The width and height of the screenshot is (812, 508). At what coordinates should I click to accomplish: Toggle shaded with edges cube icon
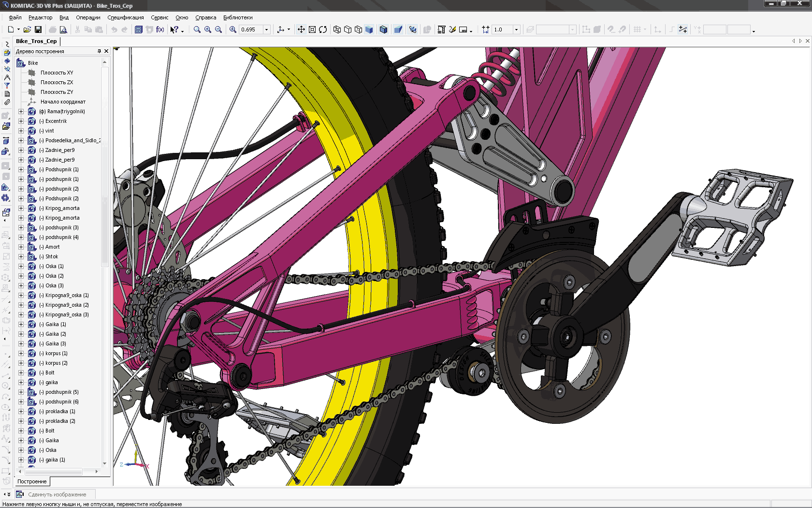click(x=384, y=30)
